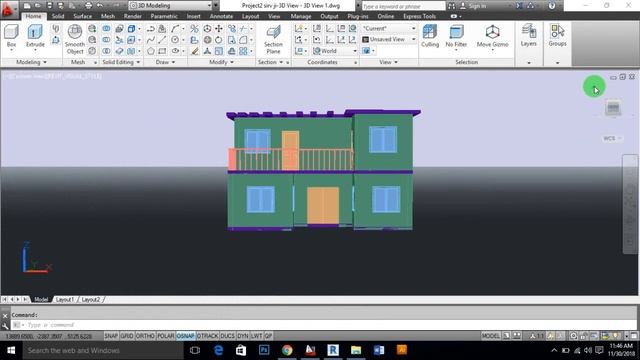Select the Move Gizmo tool
Screen dimensions: 640x360
[492, 36]
